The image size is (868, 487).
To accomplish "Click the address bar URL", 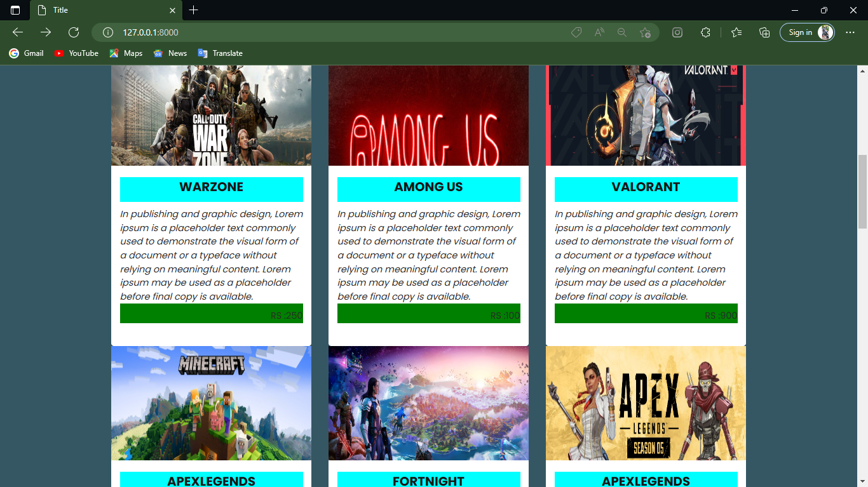I will coord(151,32).
